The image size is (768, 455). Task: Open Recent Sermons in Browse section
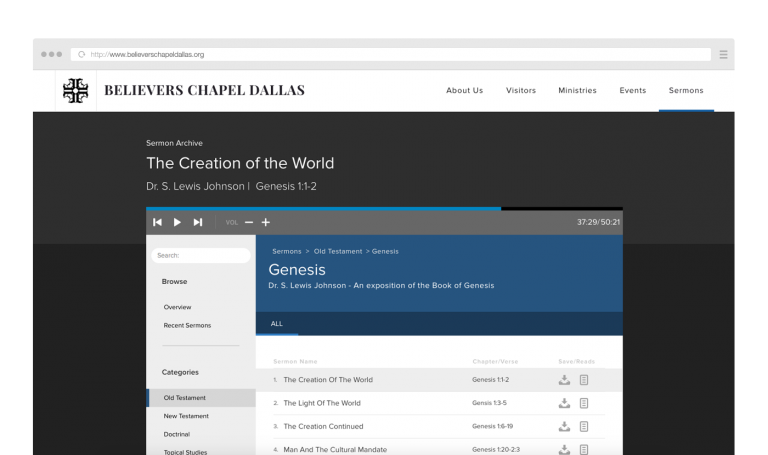click(x=187, y=325)
